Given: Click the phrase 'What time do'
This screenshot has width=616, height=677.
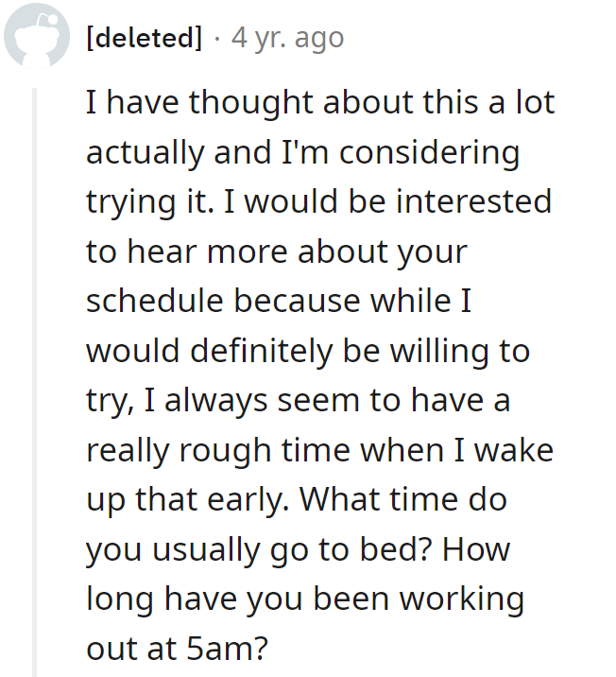Looking at the screenshot, I should point(403,499).
